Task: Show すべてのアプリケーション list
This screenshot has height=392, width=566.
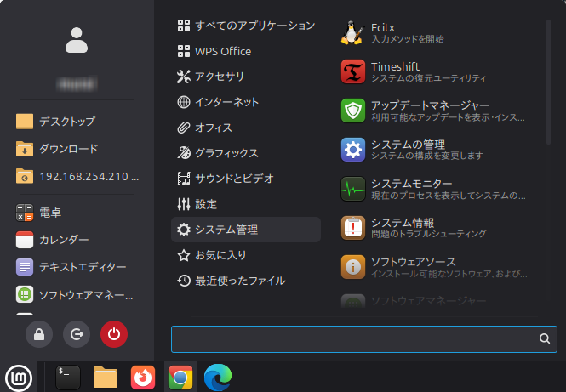Action: pos(254,26)
